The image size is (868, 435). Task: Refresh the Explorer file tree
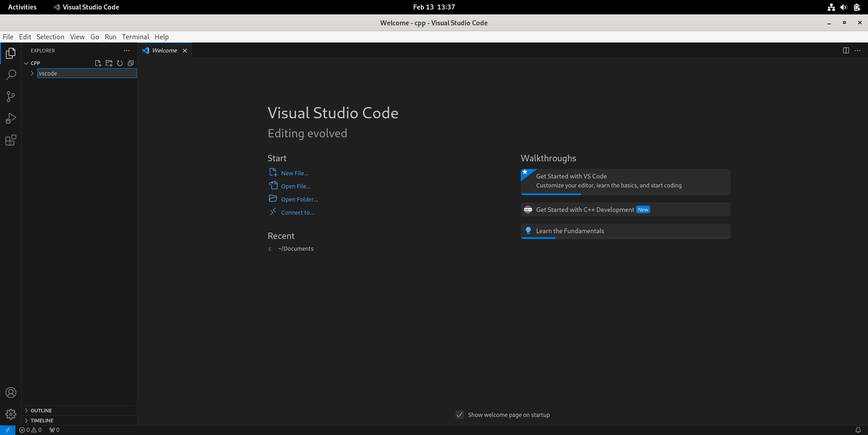coord(120,63)
